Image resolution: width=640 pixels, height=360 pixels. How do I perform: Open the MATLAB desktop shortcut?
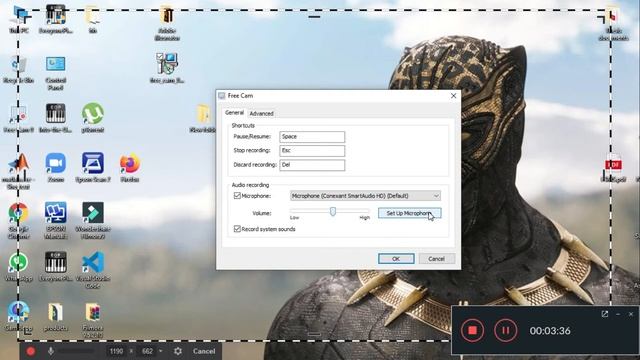click(x=18, y=171)
